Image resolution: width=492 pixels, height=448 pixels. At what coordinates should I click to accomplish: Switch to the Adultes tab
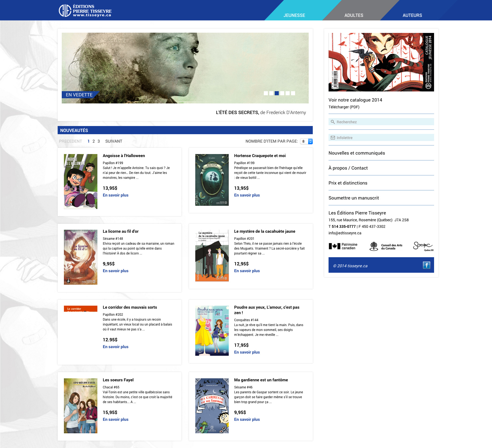point(354,15)
